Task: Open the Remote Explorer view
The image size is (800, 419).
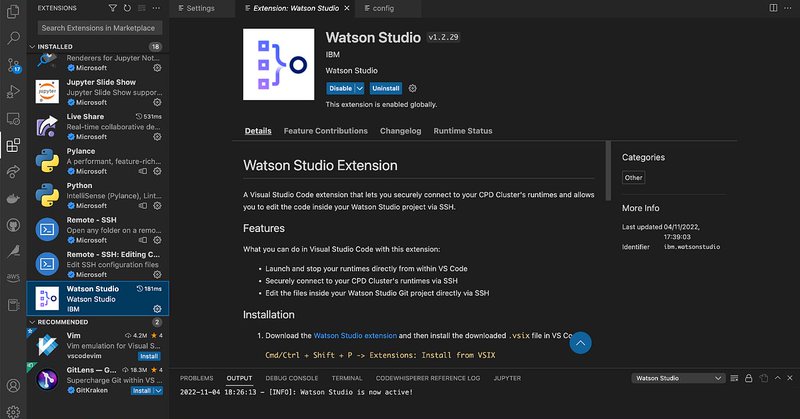Action: coord(13,118)
